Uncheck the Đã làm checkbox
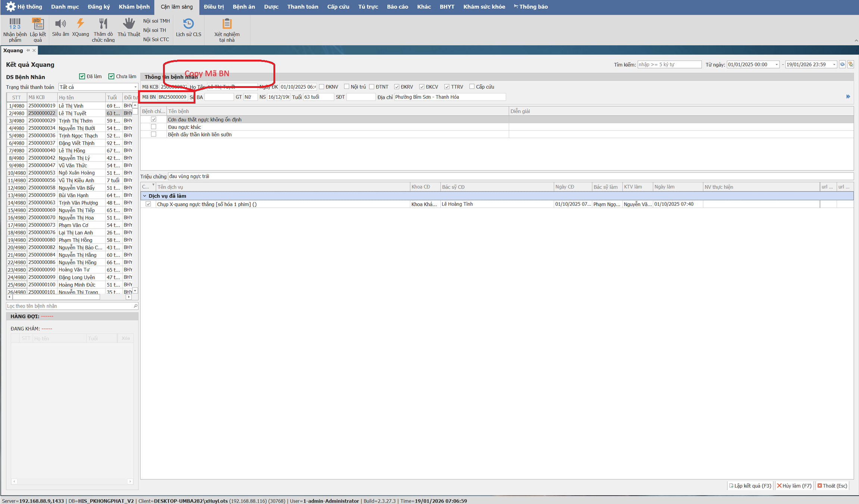Screen dimensions: 859x504 82,76
